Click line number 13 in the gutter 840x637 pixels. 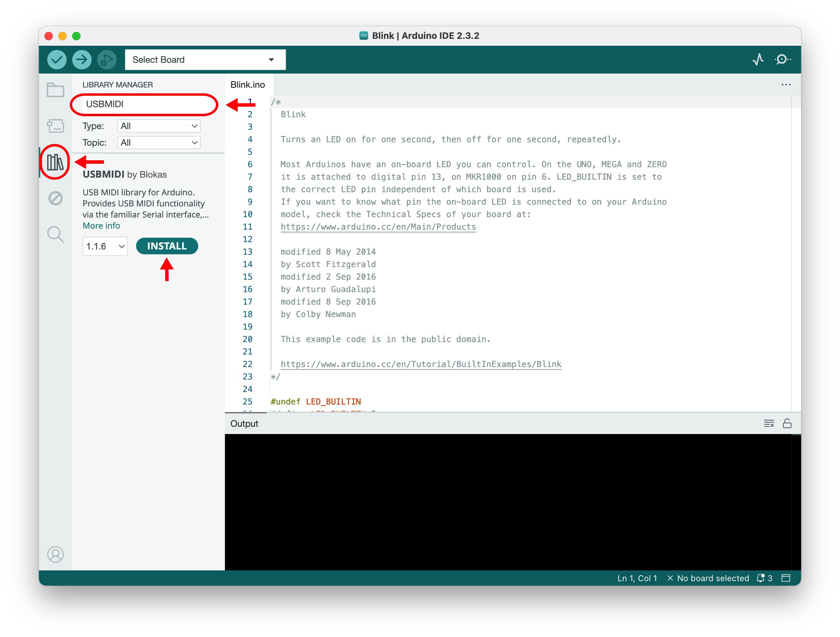pos(247,252)
